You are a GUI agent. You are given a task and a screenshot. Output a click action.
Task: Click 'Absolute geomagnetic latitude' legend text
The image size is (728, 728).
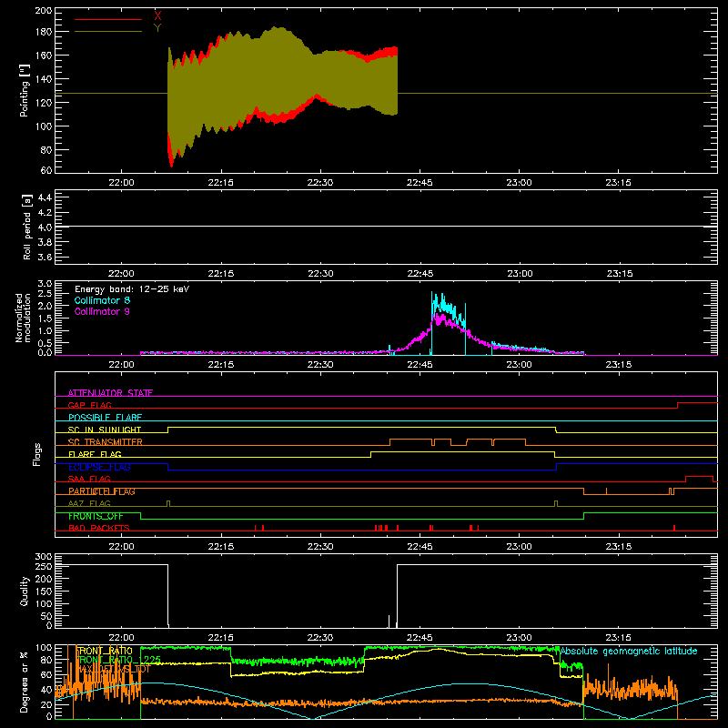tap(629, 651)
